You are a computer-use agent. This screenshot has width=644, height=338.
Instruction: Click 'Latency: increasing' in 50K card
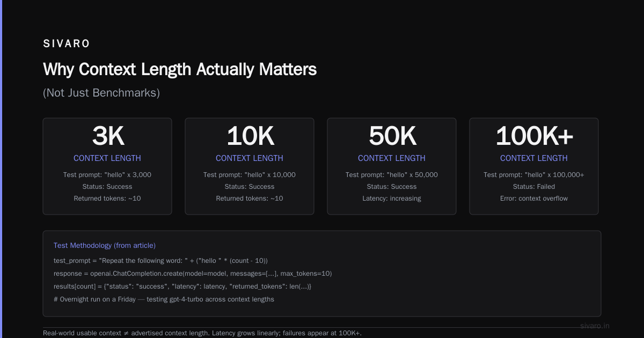point(392,199)
